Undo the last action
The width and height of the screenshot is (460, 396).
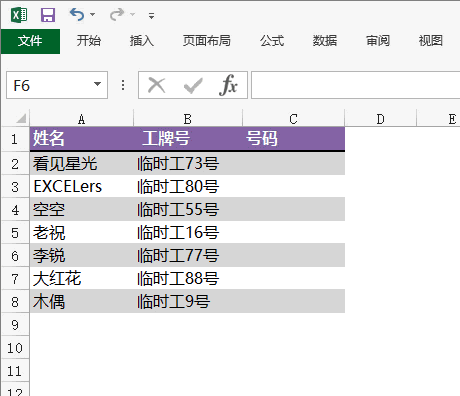click(77, 14)
